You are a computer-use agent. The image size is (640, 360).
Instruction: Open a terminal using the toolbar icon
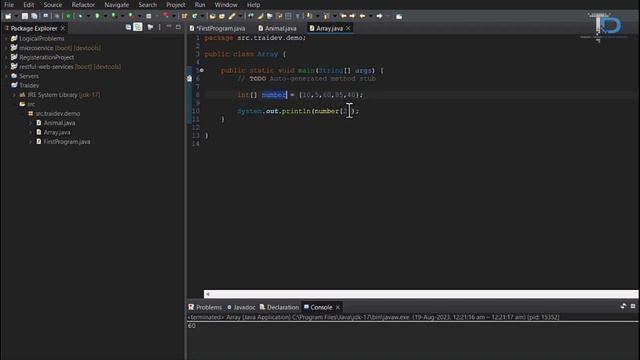(46, 16)
